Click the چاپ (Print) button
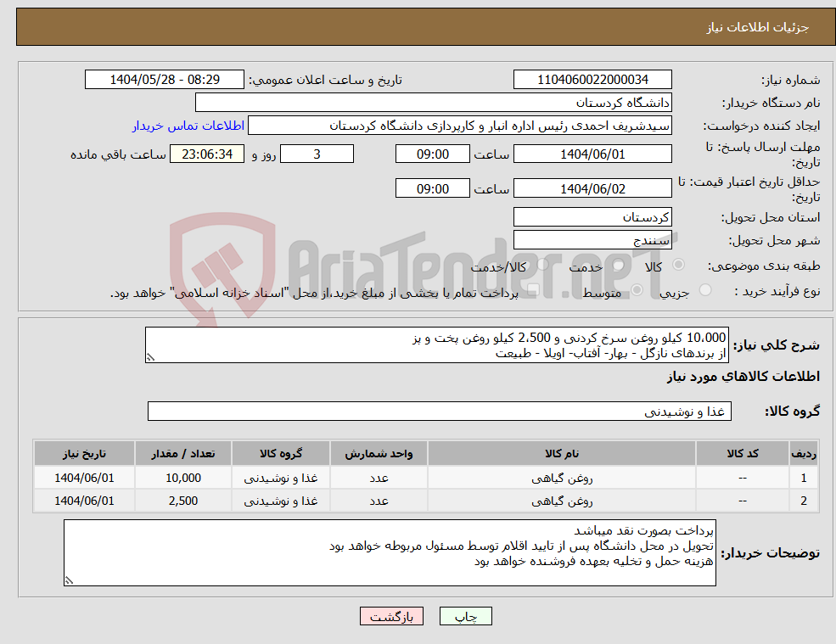The image size is (836, 644). click(466, 616)
